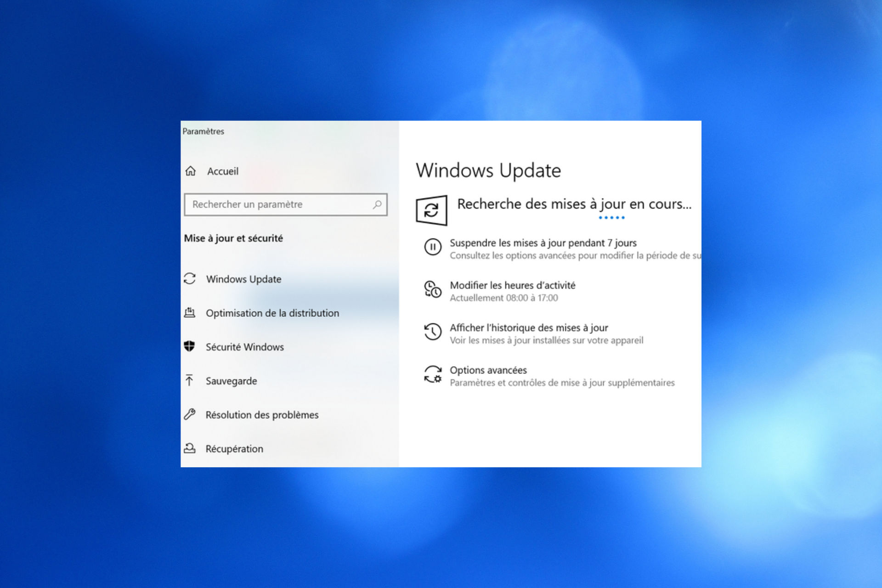Open Options avancées

(x=488, y=370)
